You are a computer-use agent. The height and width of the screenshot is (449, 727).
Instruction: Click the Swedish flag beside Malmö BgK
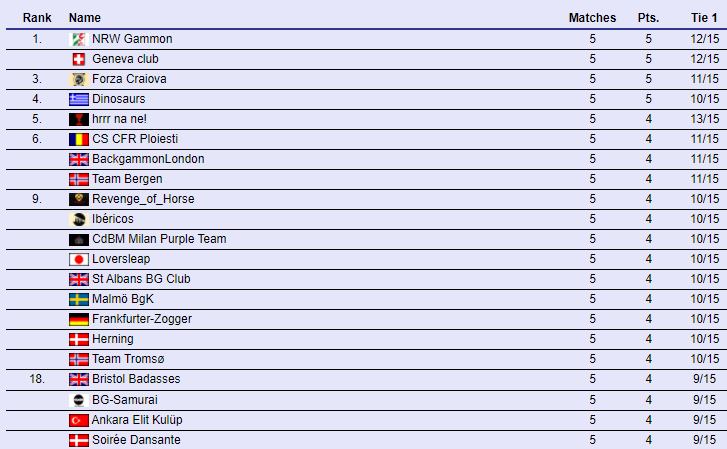[79, 299]
